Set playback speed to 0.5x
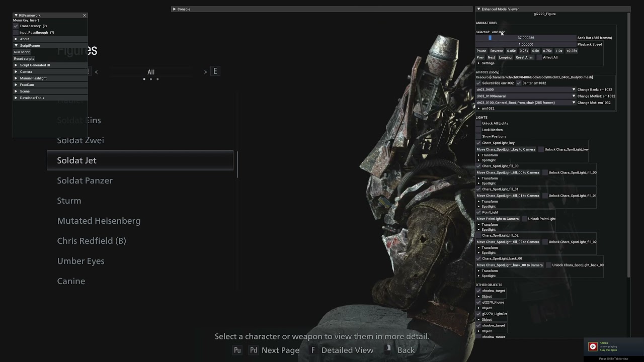Viewport: 644px width, 362px height. (535, 51)
